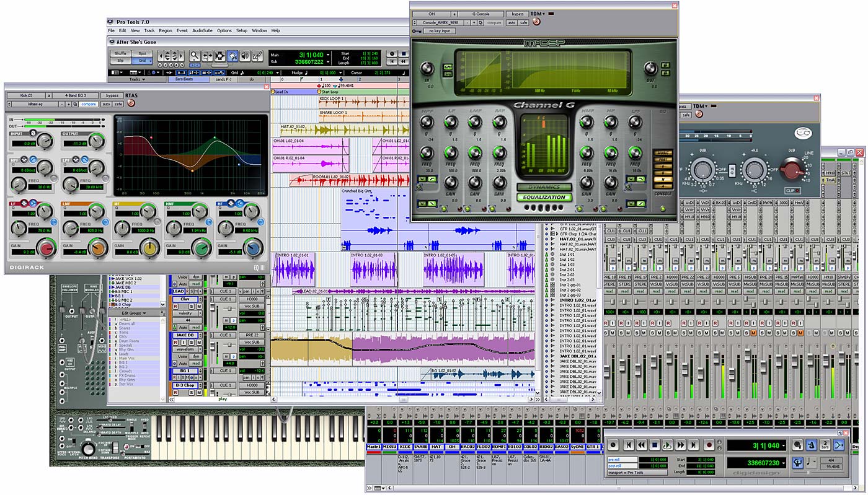Open the Region menu

166,30
